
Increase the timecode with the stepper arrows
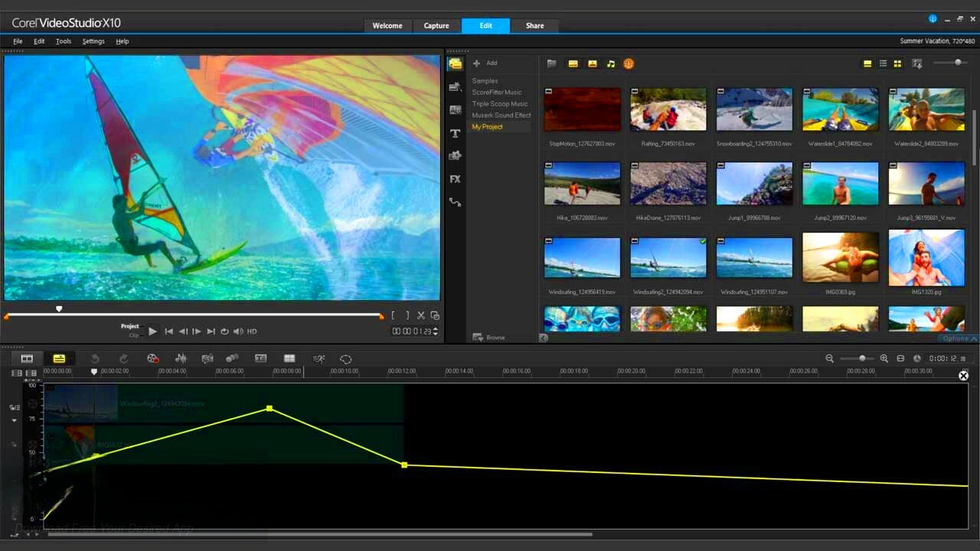coord(436,329)
